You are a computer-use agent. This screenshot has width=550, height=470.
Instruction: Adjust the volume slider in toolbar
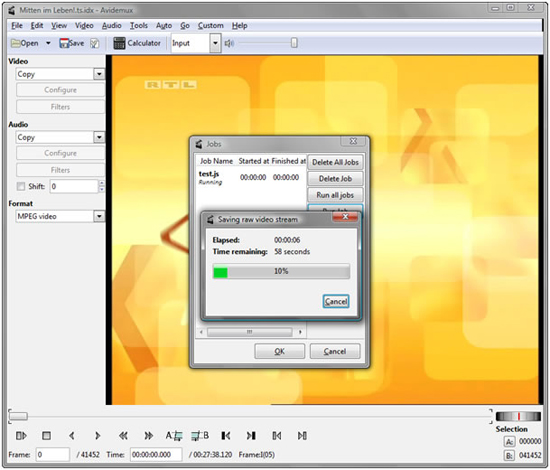(294, 43)
